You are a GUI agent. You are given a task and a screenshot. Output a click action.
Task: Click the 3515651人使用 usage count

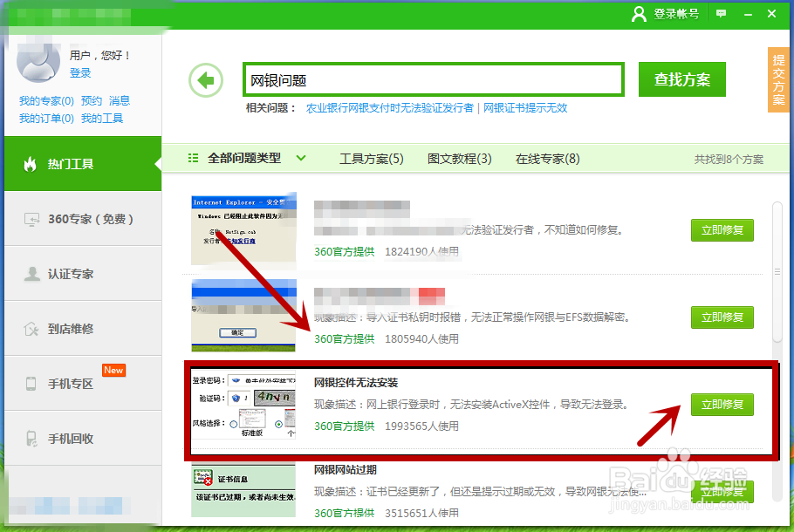pos(421,514)
